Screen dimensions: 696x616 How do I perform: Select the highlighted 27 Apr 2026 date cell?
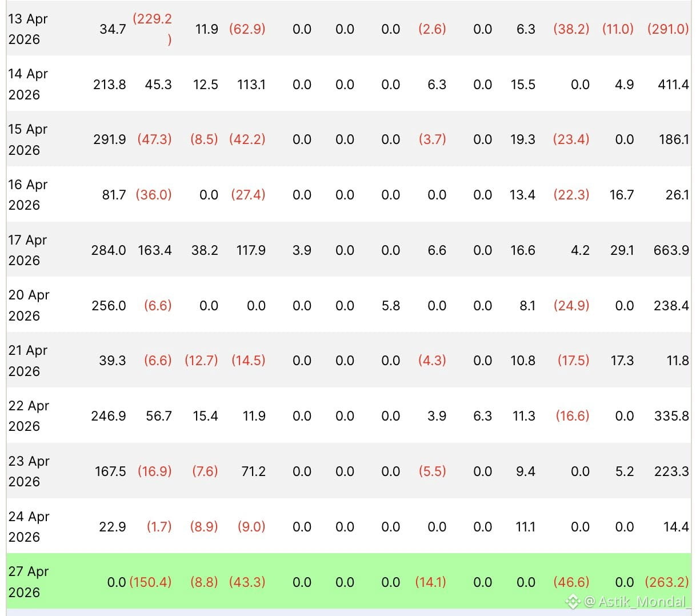point(29,582)
